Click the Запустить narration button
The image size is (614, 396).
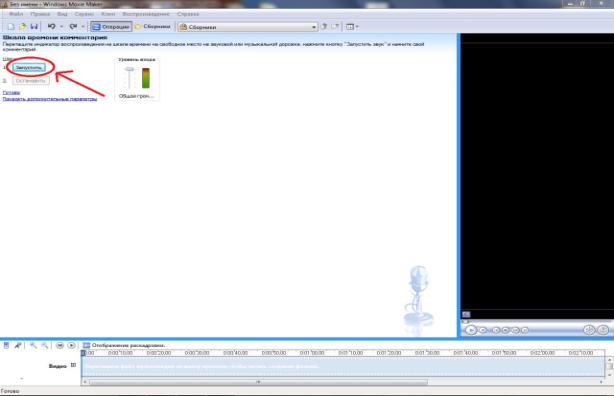coord(29,67)
